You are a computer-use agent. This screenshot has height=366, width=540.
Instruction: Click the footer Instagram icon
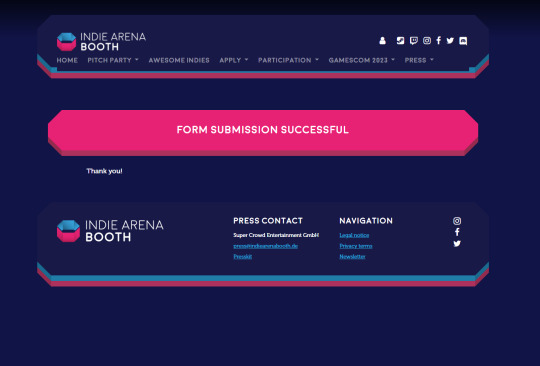point(457,221)
